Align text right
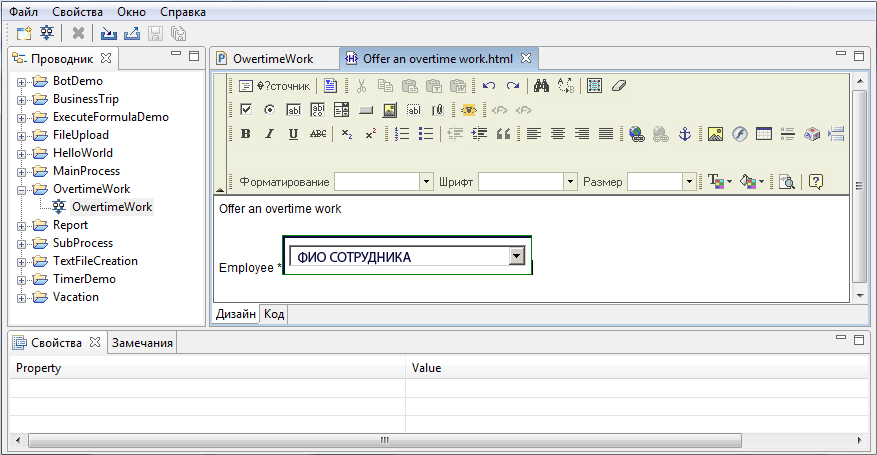Image resolution: width=877 pixels, height=455 pixels. [582, 134]
